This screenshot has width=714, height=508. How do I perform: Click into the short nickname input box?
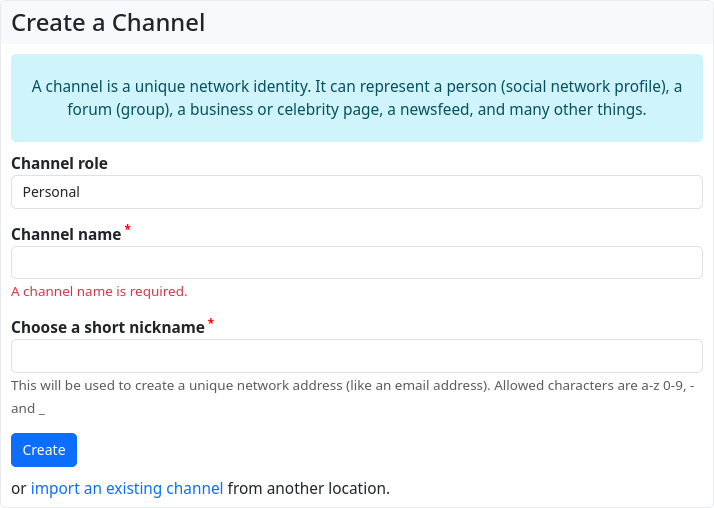[x=356, y=356]
